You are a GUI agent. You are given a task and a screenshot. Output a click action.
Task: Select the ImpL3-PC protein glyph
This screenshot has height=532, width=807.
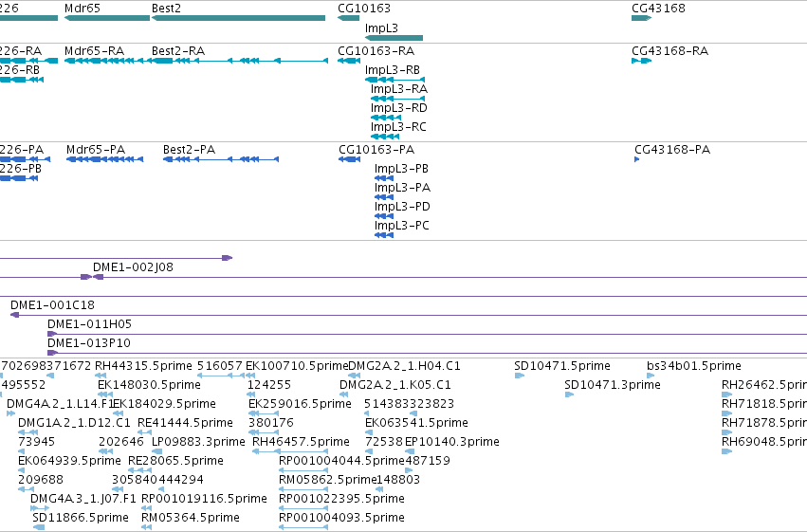tap(384, 235)
